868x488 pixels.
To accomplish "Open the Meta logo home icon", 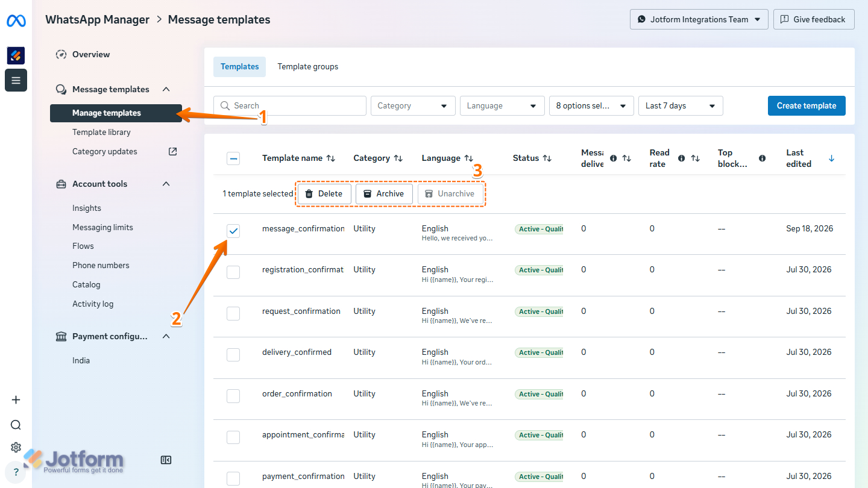I will click(x=16, y=21).
